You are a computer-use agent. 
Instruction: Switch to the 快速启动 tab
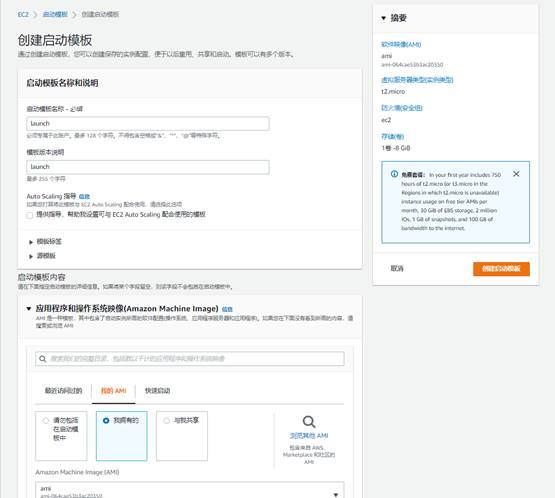point(158,391)
